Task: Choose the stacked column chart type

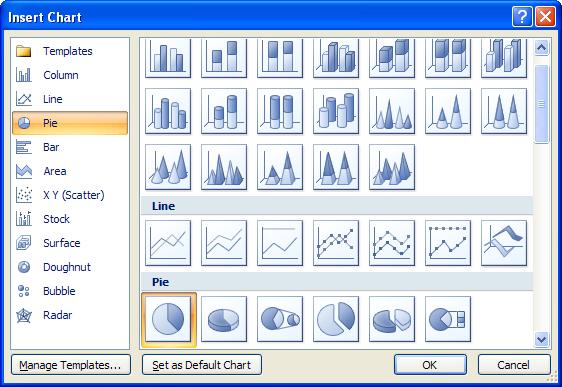Action: [224, 58]
